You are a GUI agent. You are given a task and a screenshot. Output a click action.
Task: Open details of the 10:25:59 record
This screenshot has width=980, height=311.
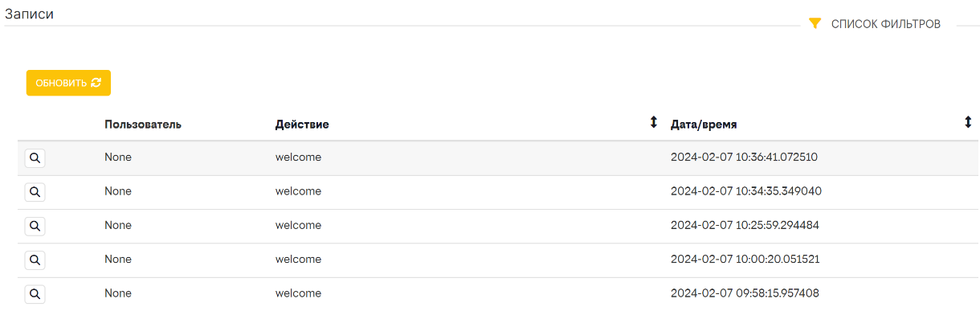tap(35, 226)
